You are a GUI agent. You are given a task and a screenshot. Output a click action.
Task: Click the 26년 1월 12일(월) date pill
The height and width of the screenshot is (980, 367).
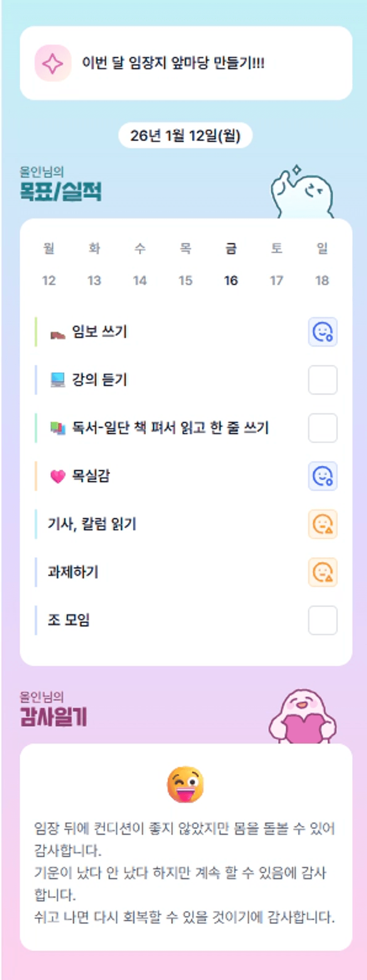(185, 135)
